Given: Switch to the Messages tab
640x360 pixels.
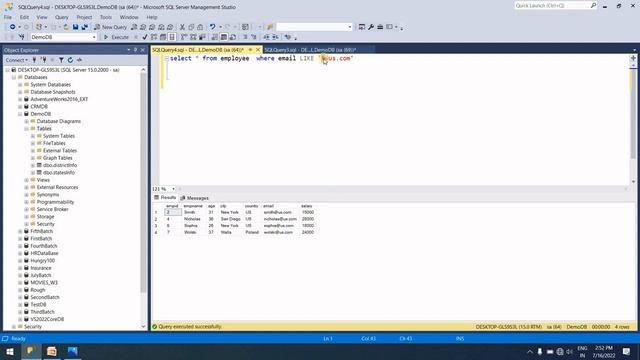Looking at the screenshot, I should pos(195,198).
